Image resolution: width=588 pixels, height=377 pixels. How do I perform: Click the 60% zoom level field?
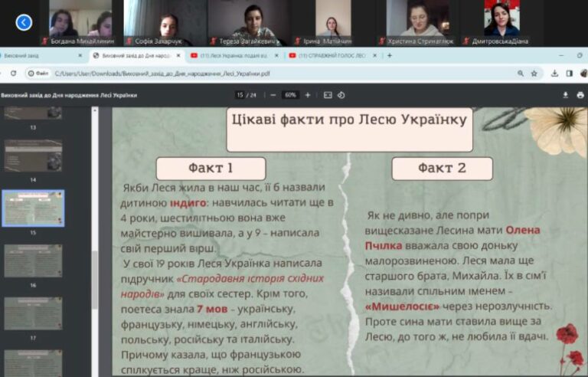pyautogui.click(x=291, y=95)
